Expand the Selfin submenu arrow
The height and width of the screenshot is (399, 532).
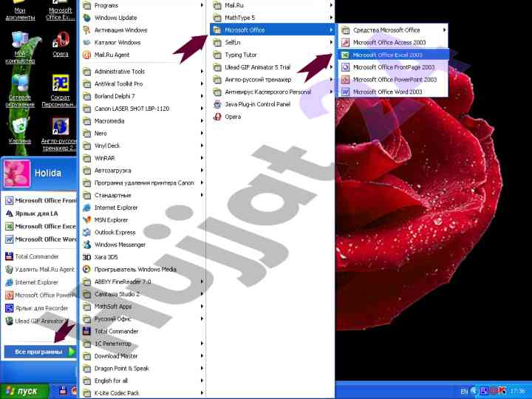[331, 42]
